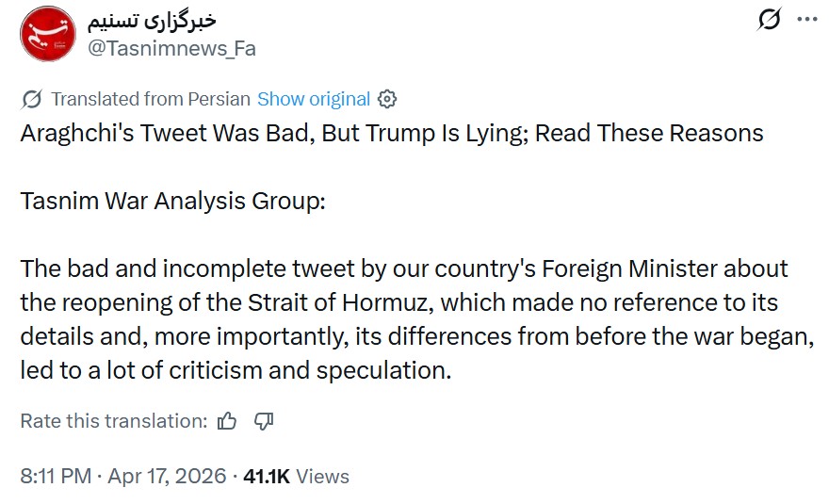This screenshot has height=504, width=829.
Task: Click the Rate this translation label
Action: [113, 421]
